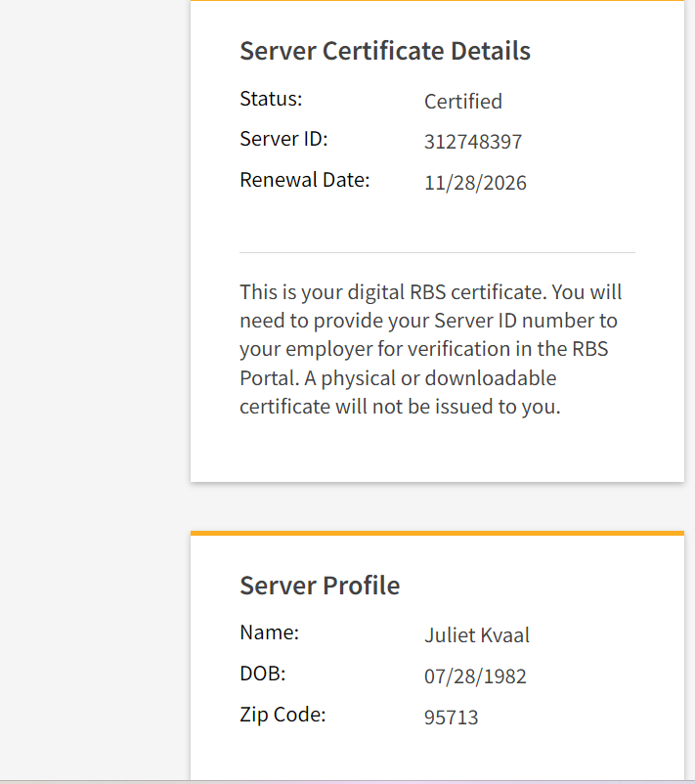The image size is (695, 784).
Task: Select the Certified status value
Action: pos(462,102)
